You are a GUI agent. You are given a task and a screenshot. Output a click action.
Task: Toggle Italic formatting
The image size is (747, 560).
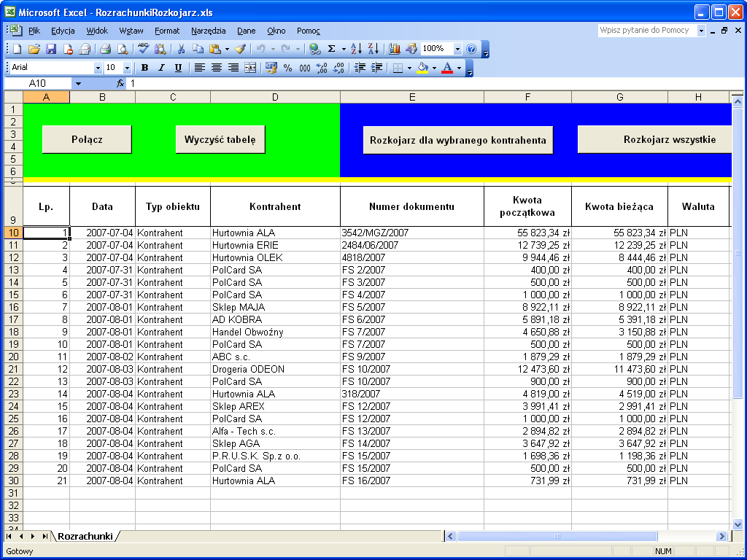(x=161, y=68)
